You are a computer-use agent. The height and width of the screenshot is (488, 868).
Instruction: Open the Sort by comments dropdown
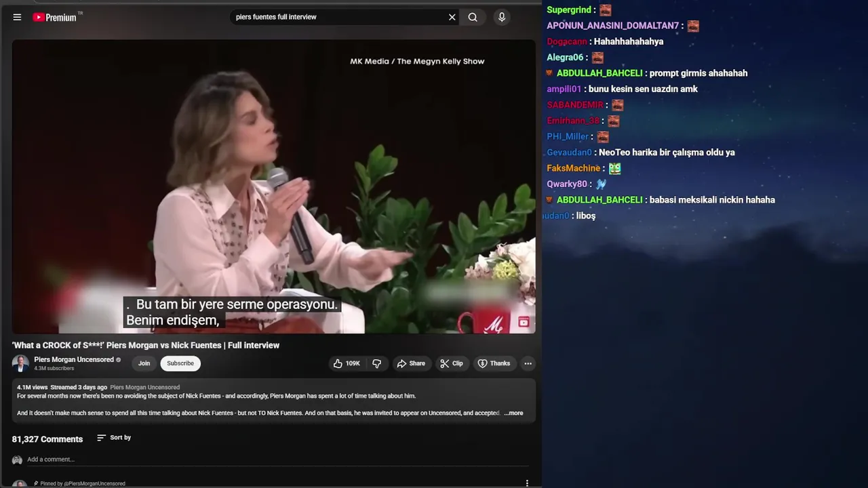tap(114, 438)
